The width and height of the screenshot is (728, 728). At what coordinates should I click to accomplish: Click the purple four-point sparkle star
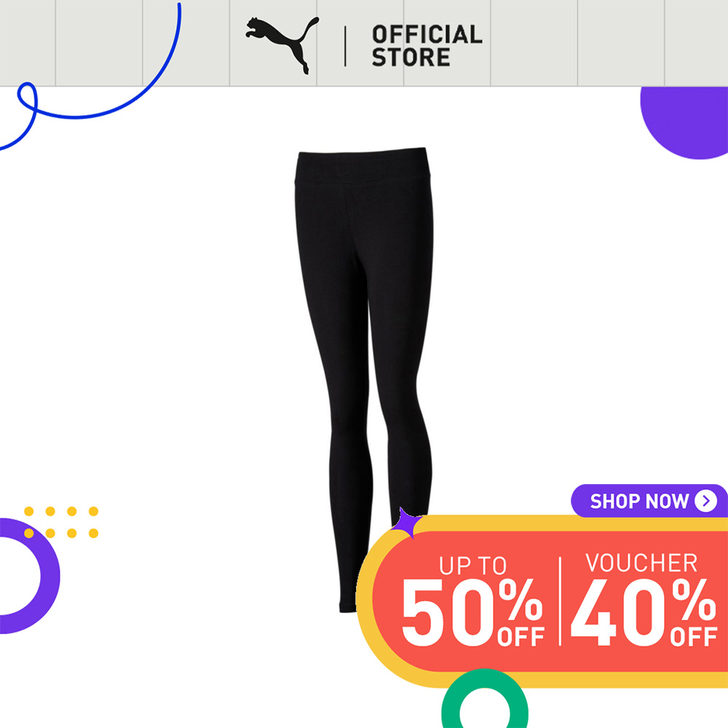(x=407, y=523)
